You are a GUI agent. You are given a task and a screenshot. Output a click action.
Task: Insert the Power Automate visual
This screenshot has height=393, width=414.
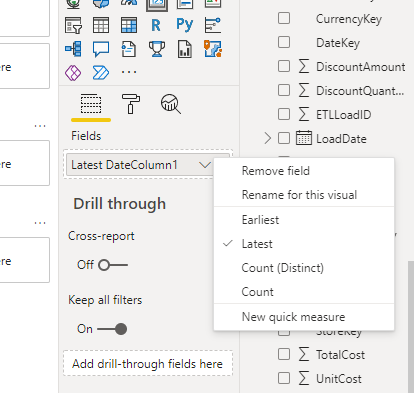tap(101, 73)
